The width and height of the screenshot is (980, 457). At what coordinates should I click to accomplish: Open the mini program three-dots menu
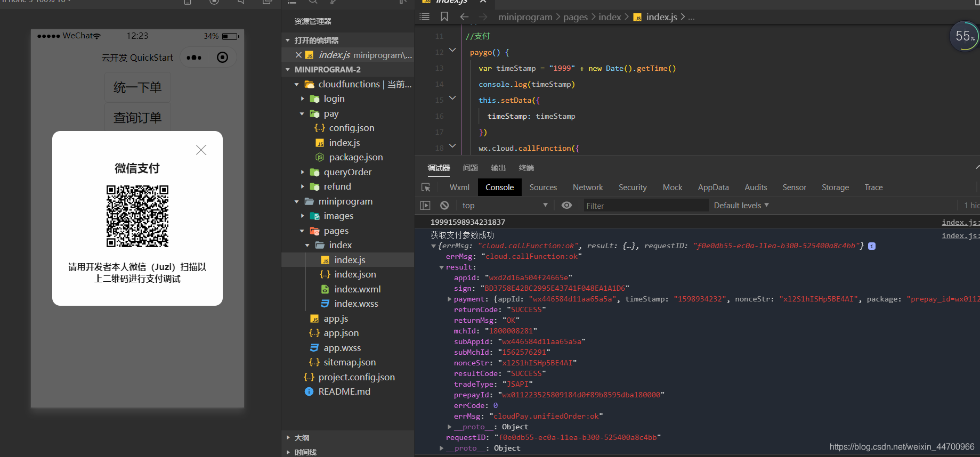(194, 58)
